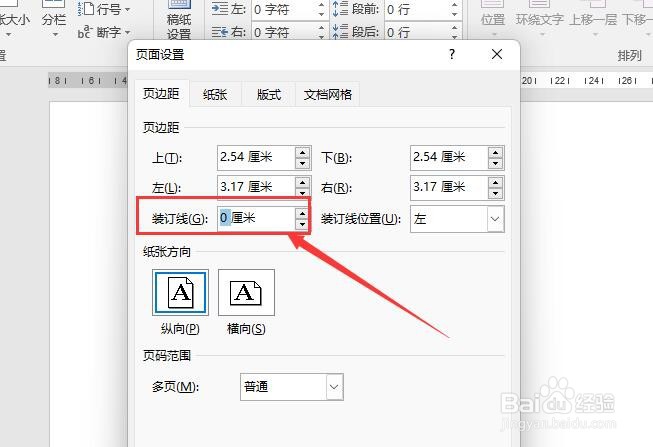
Task: Click the right margin 右(R) field
Action: point(449,187)
